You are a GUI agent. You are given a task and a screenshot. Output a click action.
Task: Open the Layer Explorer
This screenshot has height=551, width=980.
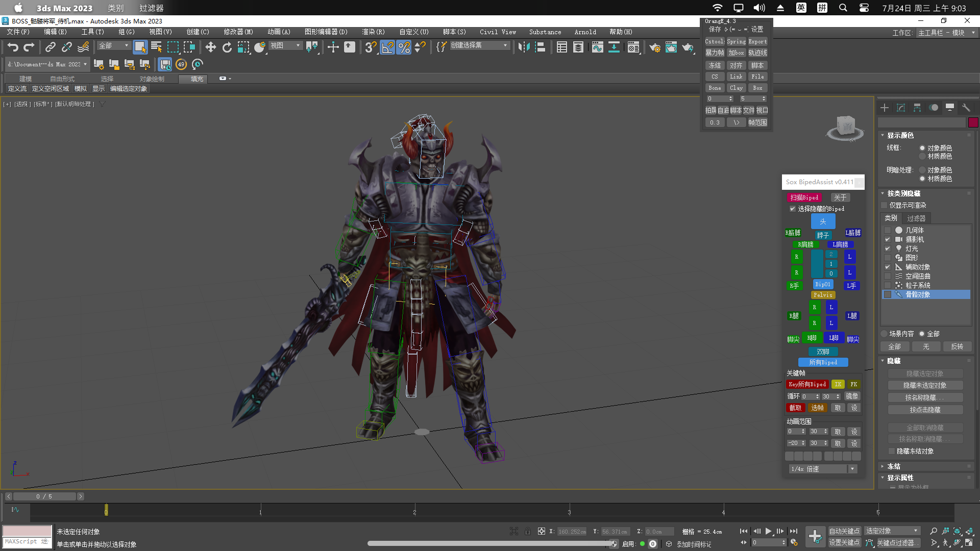point(578,47)
